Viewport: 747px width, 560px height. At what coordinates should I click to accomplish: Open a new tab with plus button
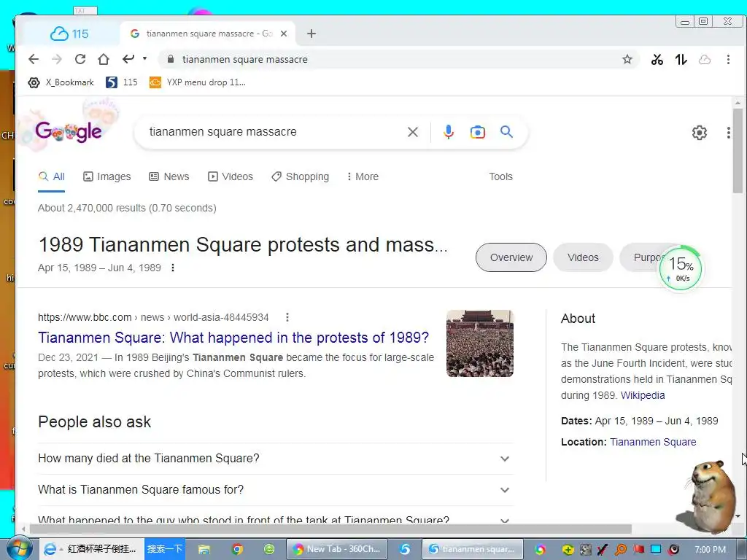tap(311, 34)
